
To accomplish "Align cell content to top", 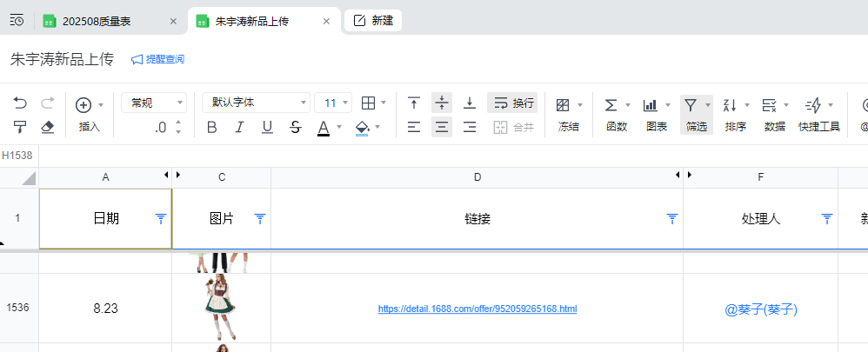I will click(414, 103).
